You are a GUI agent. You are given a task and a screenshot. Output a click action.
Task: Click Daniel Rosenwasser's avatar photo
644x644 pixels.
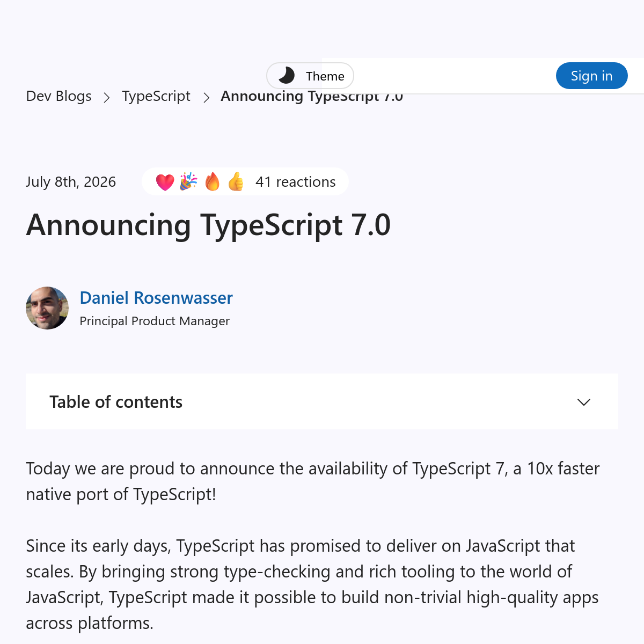tap(47, 308)
